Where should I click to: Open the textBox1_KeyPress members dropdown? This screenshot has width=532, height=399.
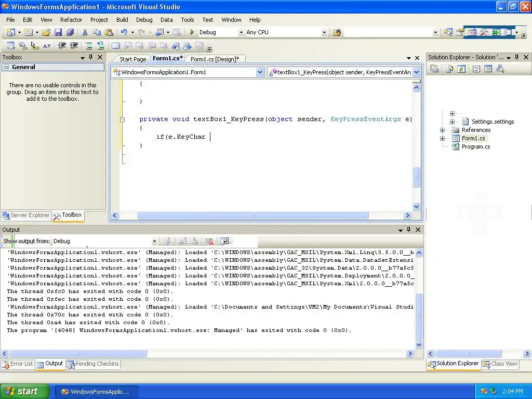tap(416, 72)
